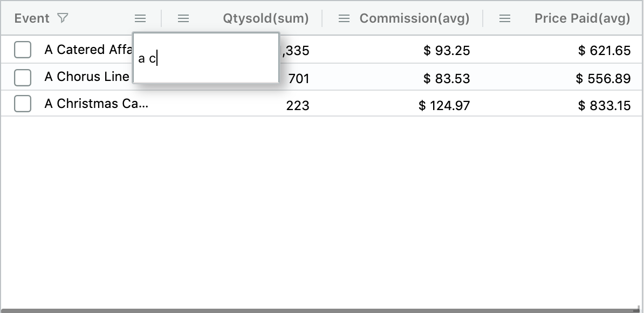Click the filter funnel icon beside Event

tap(63, 18)
